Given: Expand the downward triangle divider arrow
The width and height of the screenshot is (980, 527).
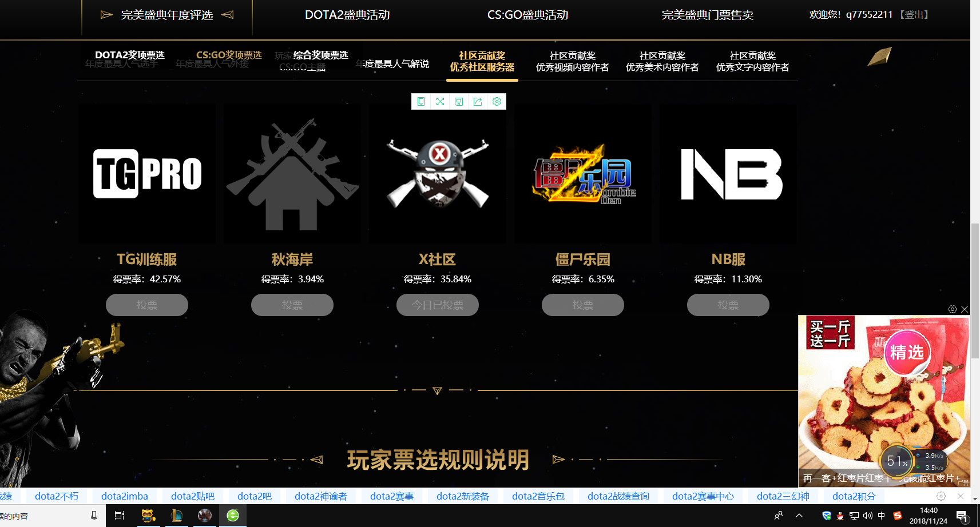Looking at the screenshot, I should click(437, 391).
